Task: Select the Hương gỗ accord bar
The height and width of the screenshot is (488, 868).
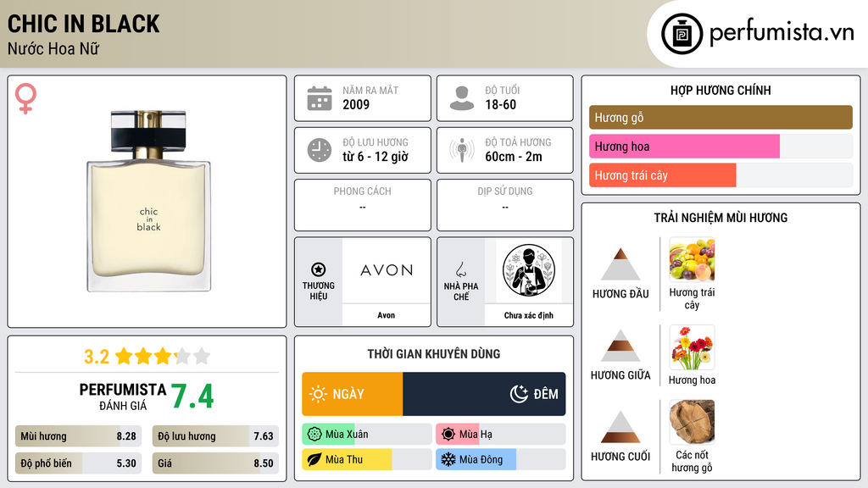Action: point(721,117)
